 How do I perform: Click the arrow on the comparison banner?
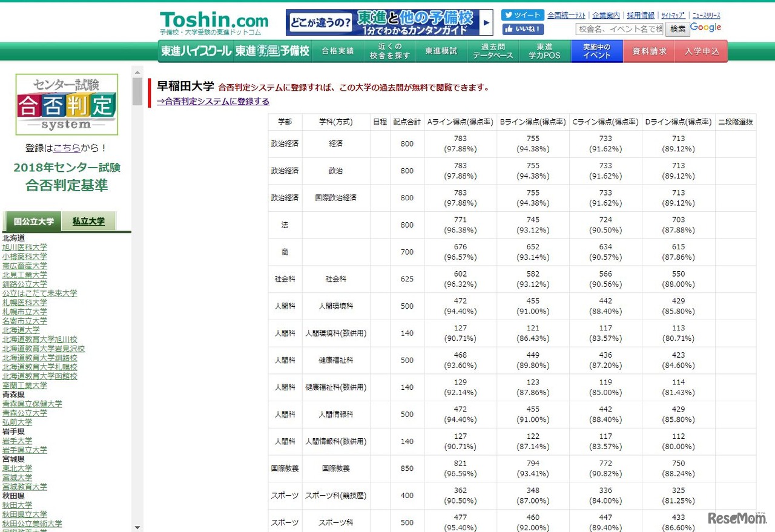click(x=487, y=23)
